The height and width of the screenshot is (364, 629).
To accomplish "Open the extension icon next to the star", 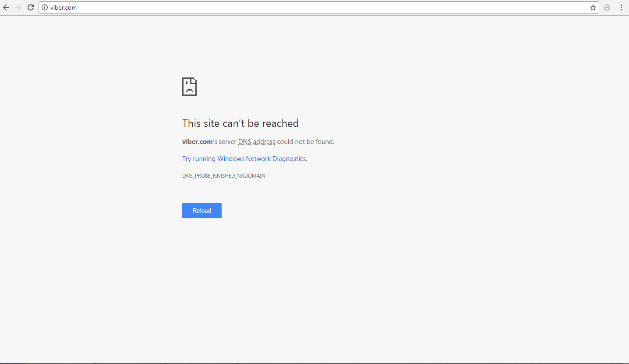I will 607,7.
